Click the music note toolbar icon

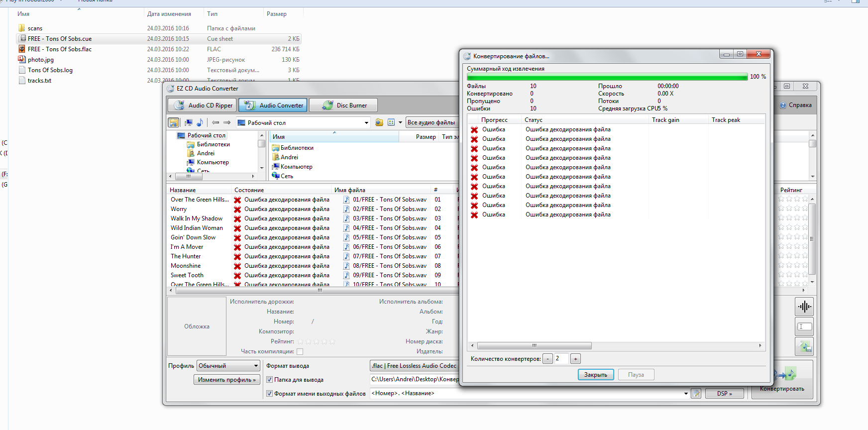(x=200, y=122)
